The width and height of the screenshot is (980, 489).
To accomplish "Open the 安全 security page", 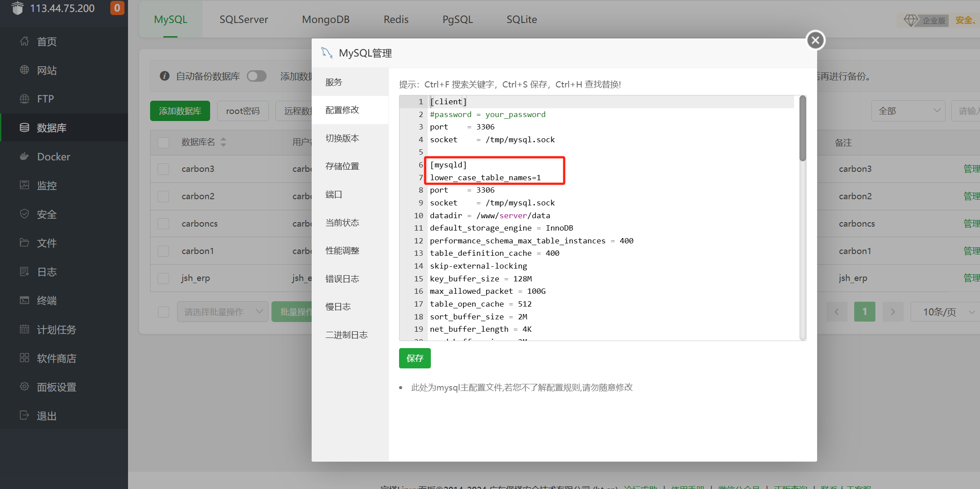I will [46, 214].
